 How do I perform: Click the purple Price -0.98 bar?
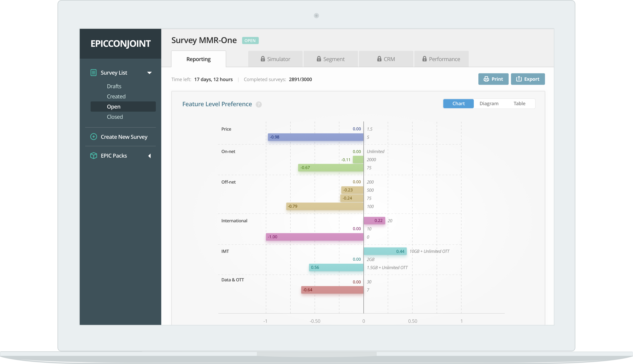pyautogui.click(x=316, y=137)
